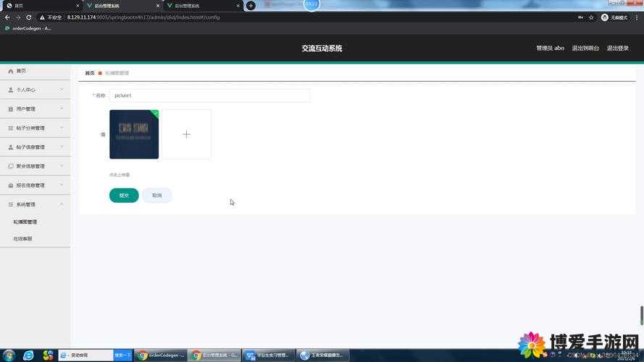Open 轮播图管理 submenu item
The image size is (644, 362).
click(25, 222)
